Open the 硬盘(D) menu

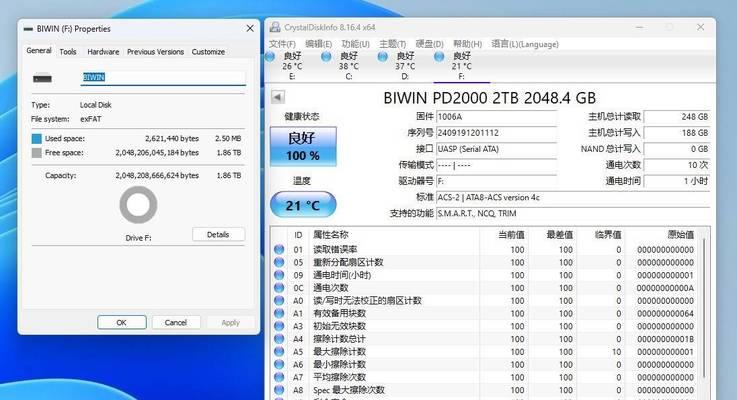coord(430,44)
